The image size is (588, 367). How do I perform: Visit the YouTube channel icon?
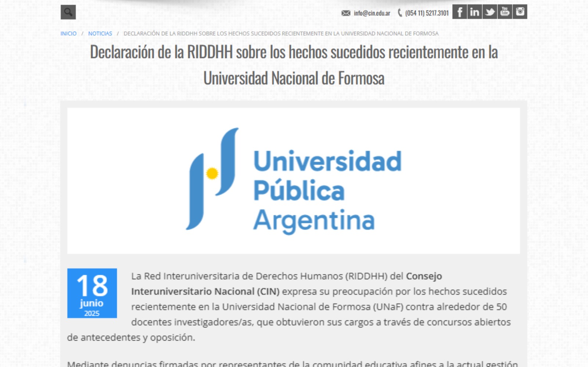pos(505,12)
